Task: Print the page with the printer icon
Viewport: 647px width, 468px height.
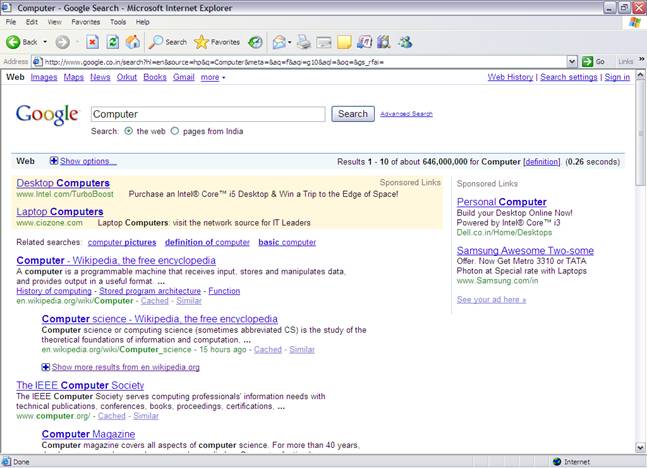Action: 304,42
